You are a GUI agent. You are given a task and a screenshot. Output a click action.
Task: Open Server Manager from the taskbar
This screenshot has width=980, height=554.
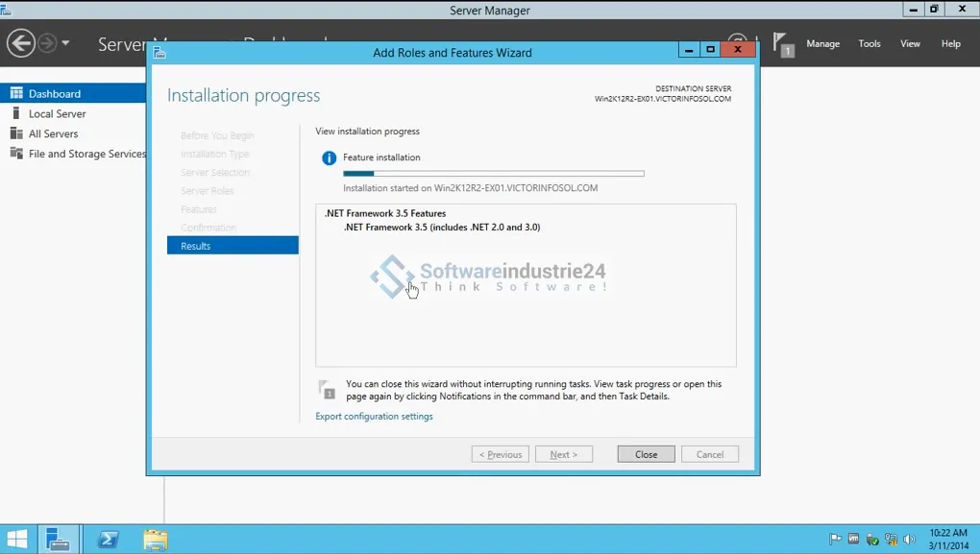(x=59, y=540)
